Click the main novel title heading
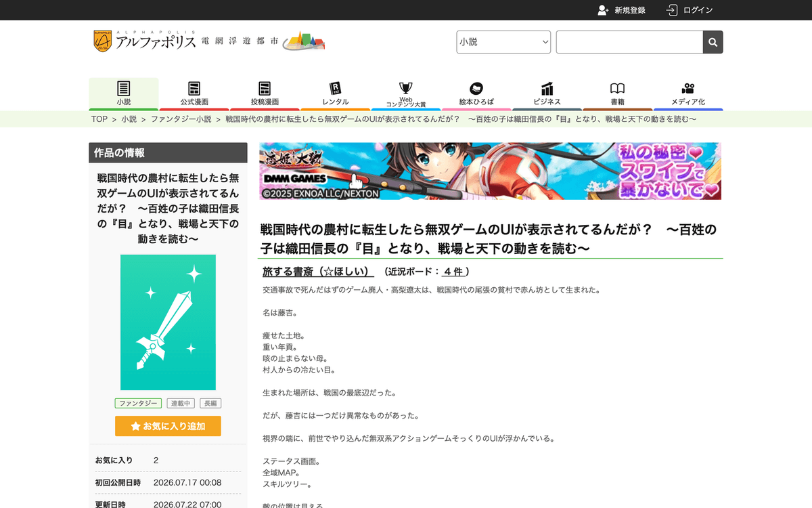 point(489,239)
